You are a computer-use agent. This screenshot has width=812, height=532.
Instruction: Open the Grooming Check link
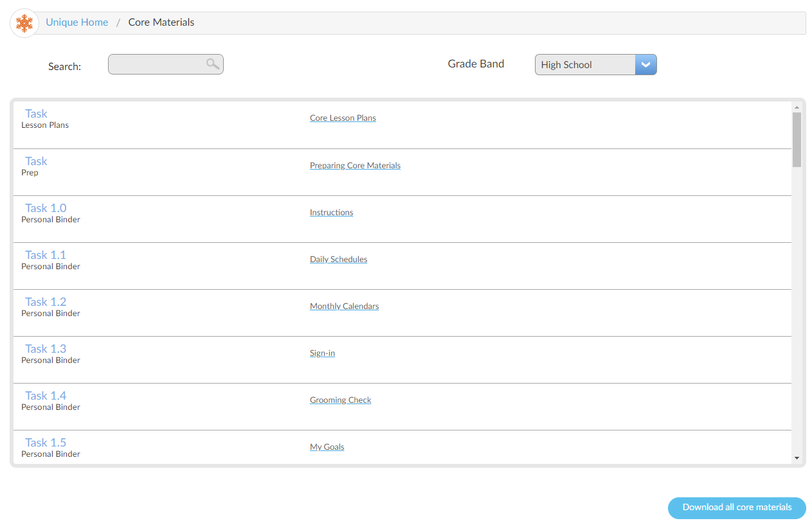(340, 400)
